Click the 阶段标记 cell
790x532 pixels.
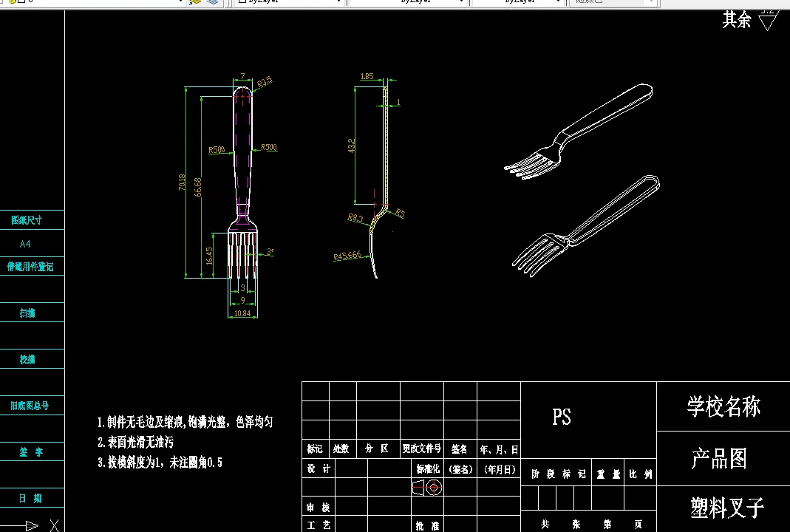pyautogui.click(x=558, y=474)
